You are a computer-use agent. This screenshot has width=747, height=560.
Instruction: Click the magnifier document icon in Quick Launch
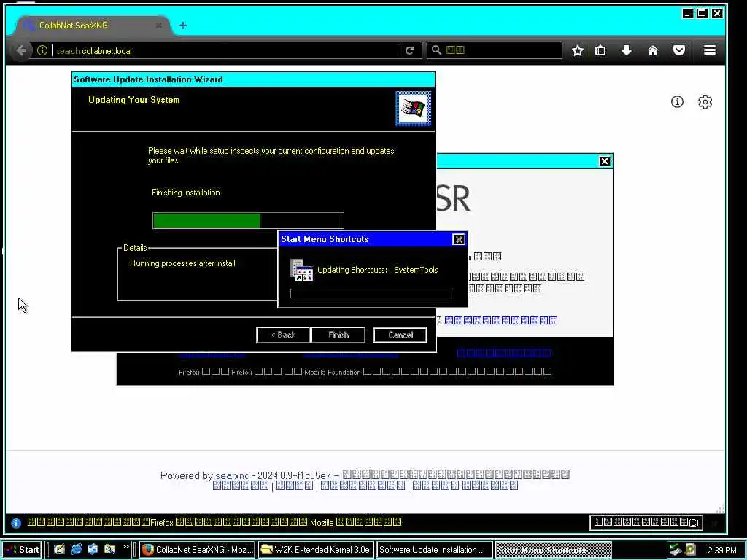coord(109,549)
